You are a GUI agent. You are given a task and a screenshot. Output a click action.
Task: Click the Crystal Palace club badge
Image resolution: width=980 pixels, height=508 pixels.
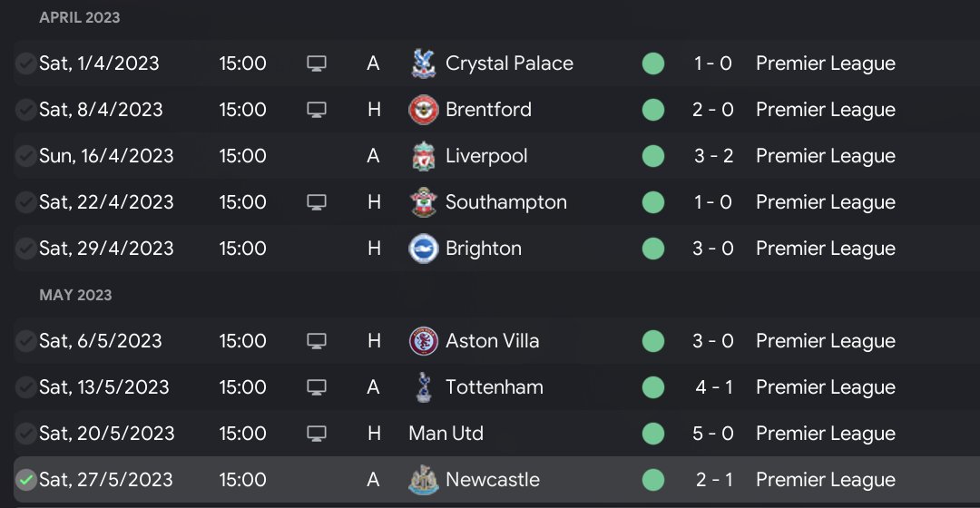tap(423, 63)
